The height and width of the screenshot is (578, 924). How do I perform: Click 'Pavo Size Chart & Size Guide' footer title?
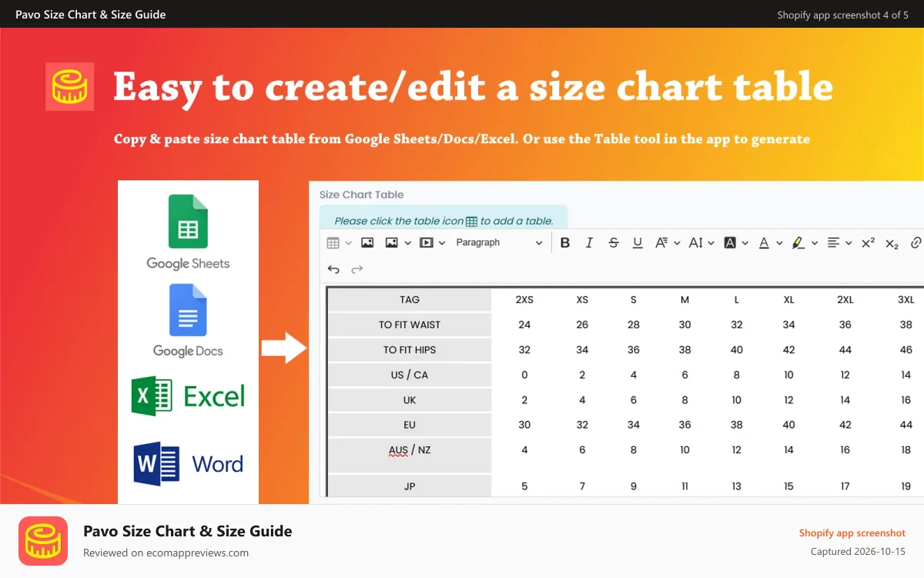(x=188, y=531)
